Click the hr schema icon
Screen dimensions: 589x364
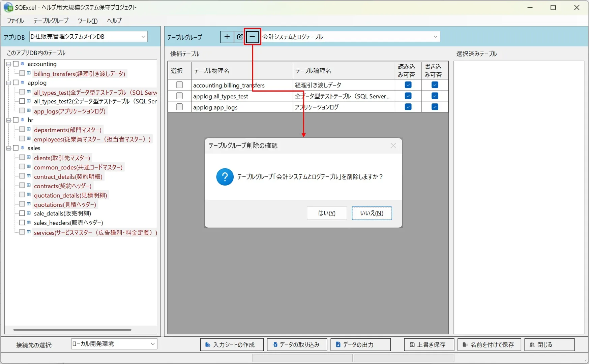point(23,120)
